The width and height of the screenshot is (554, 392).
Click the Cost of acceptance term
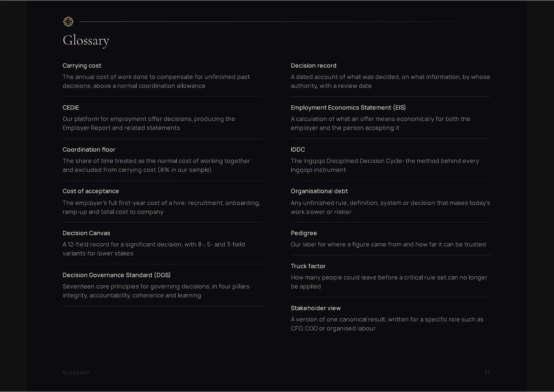(91, 191)
